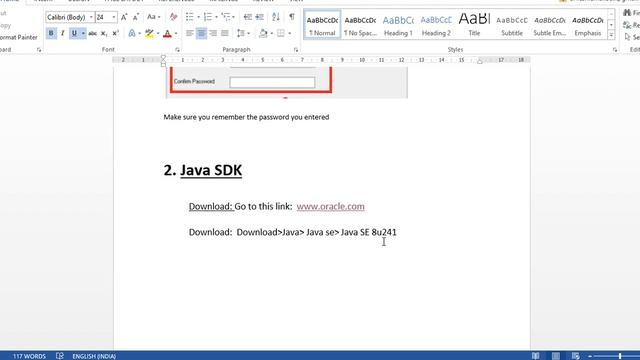Toggle Superscript formatting

click(116, 33)
